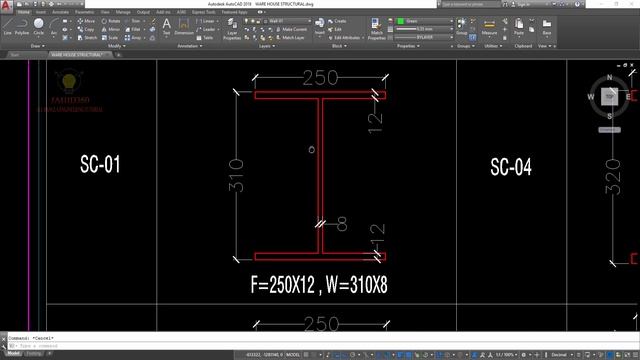Select the Group tool
Screen dimensions: 640x360
click(x=462, y=27)
